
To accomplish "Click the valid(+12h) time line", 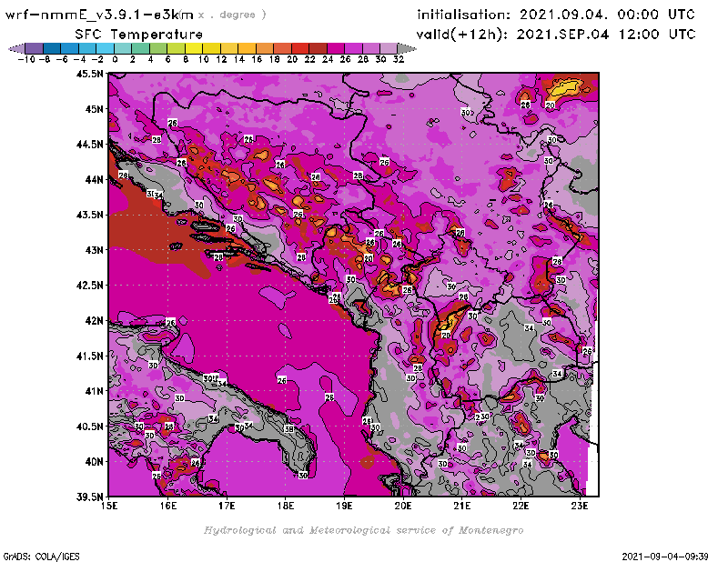I will click(556, 35).
